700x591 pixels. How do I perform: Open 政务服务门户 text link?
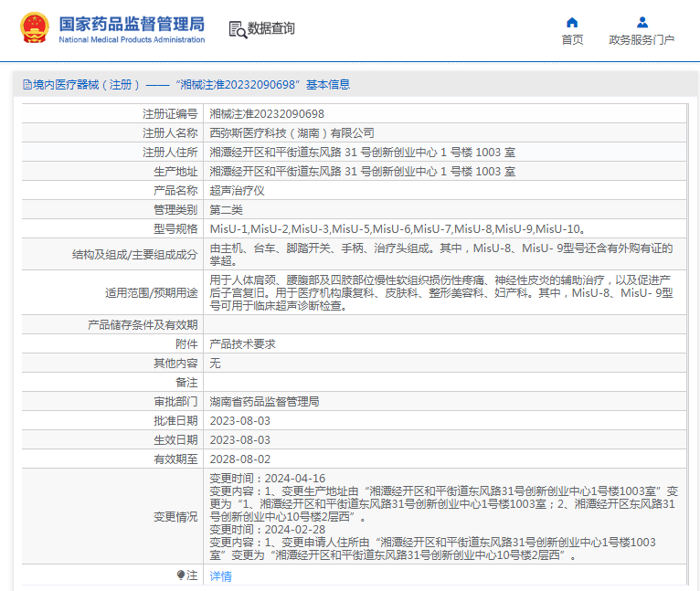point(642,39)
